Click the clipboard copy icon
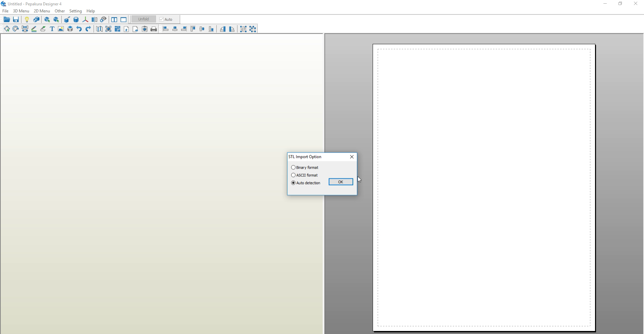The image size is (644, 334). (x=145, y=29)
